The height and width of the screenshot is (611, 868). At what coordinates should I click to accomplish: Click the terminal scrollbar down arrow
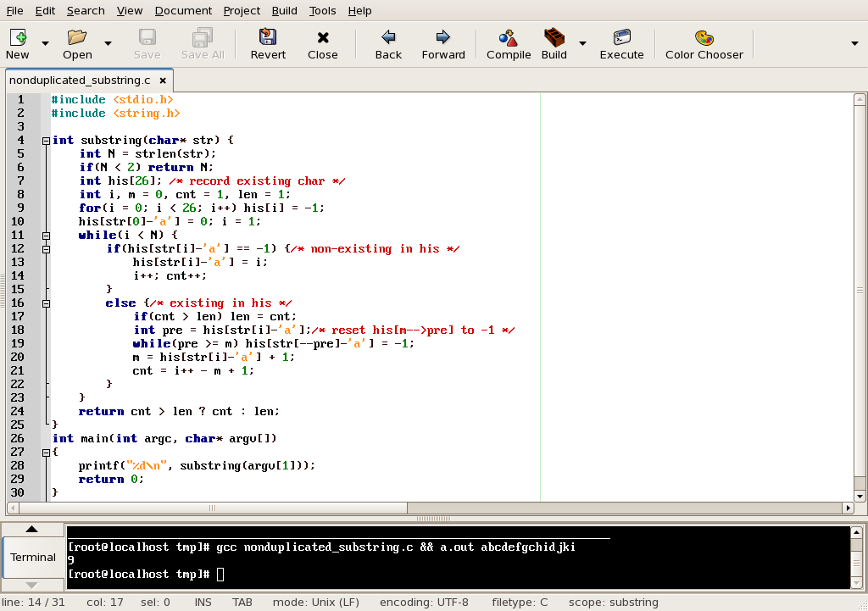coord(857,583)
